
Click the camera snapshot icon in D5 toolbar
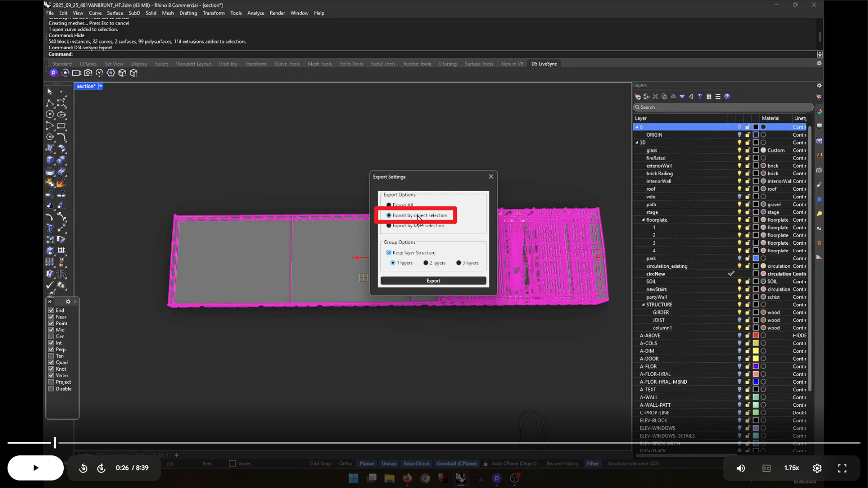tap(88, 73)
